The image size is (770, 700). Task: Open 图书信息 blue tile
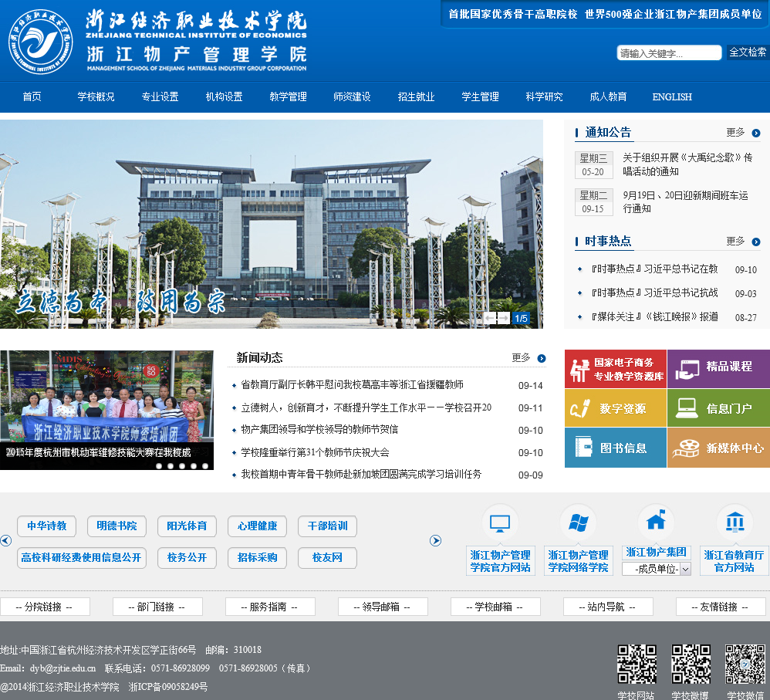point(616,448)
